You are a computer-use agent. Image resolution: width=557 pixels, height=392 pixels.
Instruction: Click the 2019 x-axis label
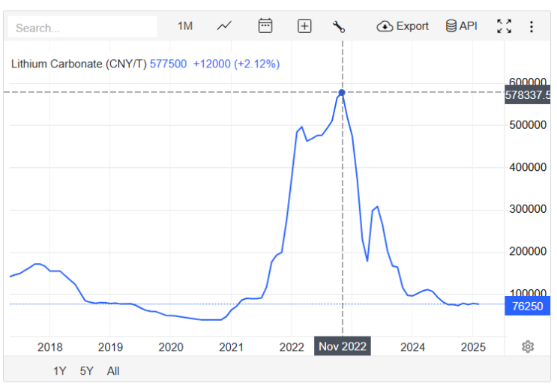coord(110,347)
